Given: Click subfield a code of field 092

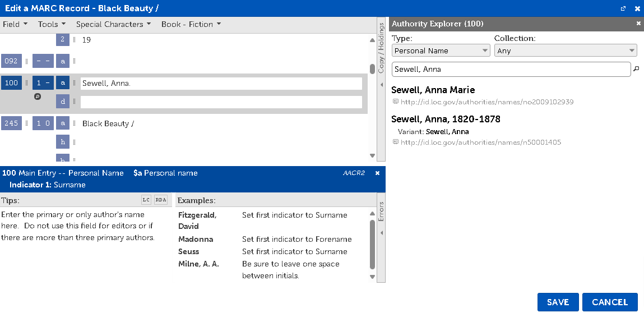Looking at the screenshot, I should [x=63, y=61].
